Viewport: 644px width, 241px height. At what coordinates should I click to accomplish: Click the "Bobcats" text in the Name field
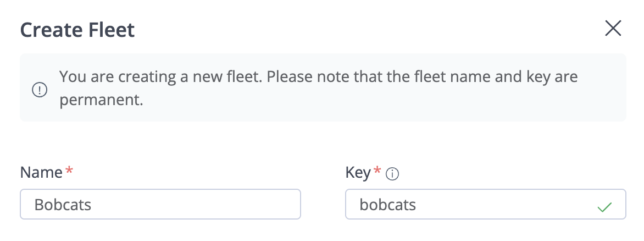pos(63,205)
